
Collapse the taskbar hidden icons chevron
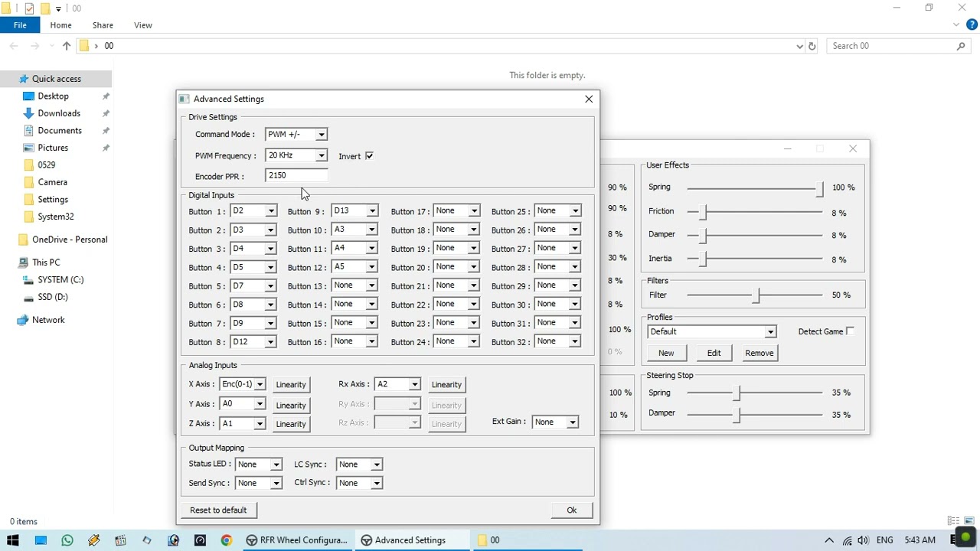[x=829, y=540]
